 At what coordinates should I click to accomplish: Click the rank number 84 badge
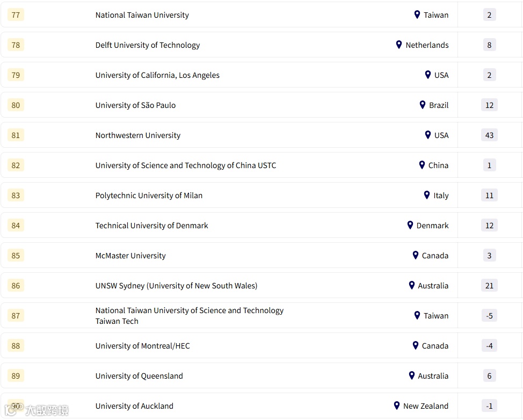click(16, 226)
